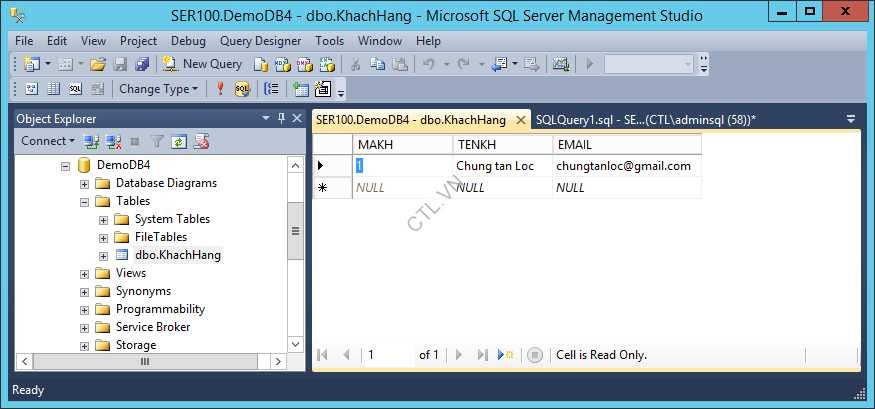Click the Verify SQL Syntax icon

pyautogui.click(x=241, y=89)
